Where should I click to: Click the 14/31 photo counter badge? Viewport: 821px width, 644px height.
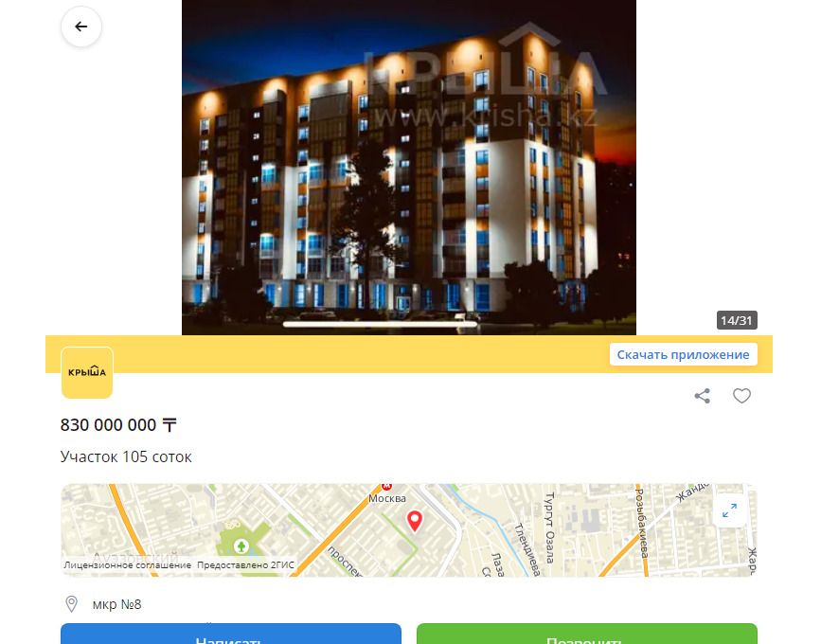[737, 320]
